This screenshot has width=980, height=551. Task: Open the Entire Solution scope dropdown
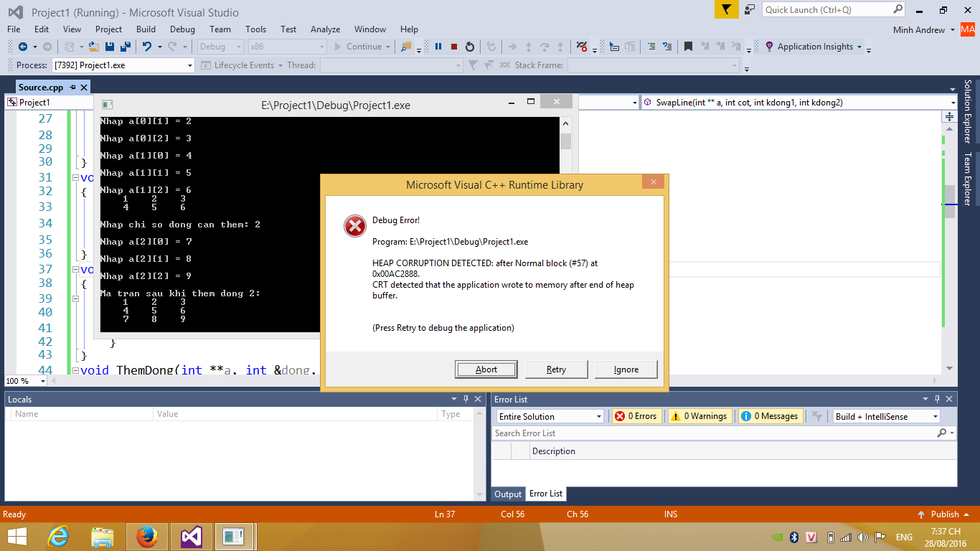pyautogui.click(x=599, y=416)
